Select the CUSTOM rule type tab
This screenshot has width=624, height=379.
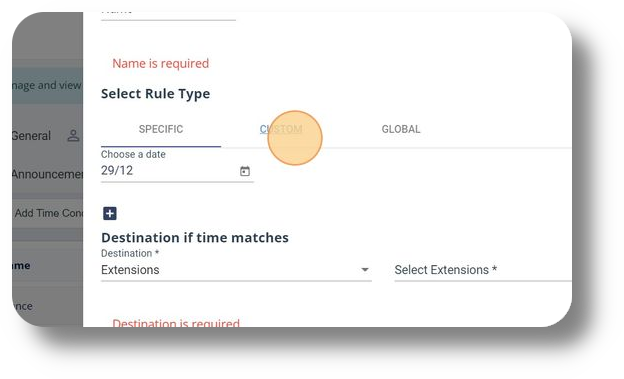point(281,129)
